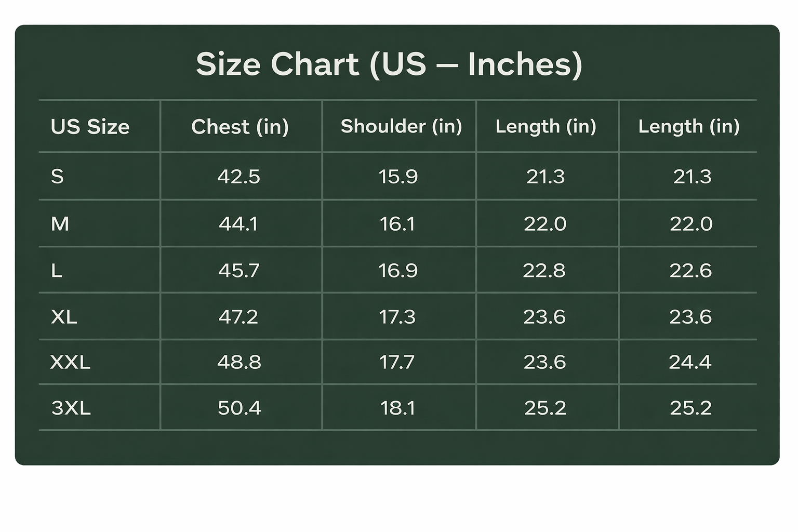
Task: Select the US Size column header
Action: click(90, 127)
